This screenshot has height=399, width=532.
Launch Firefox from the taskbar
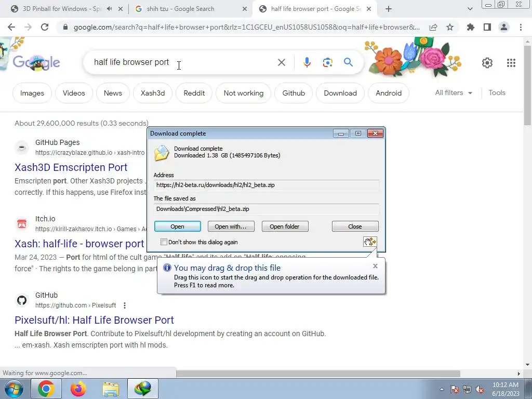[78, 389]
